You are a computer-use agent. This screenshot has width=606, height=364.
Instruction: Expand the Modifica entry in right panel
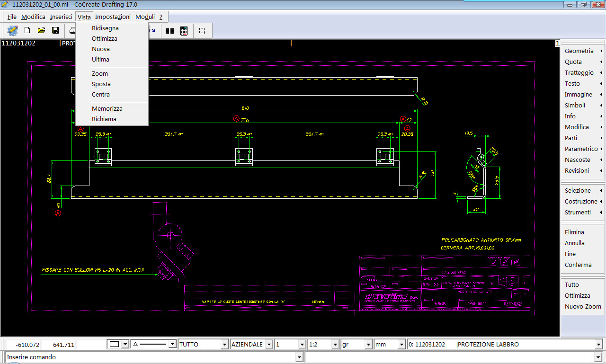583,127
